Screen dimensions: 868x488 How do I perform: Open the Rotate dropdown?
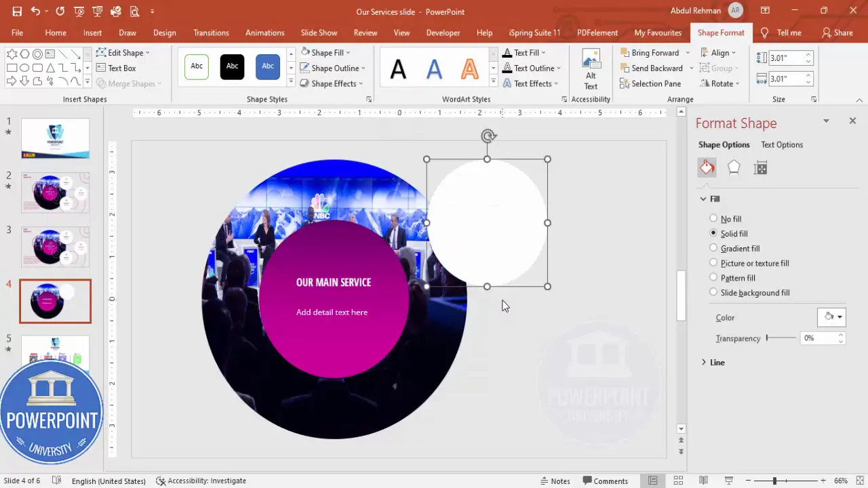click(719, 84)
